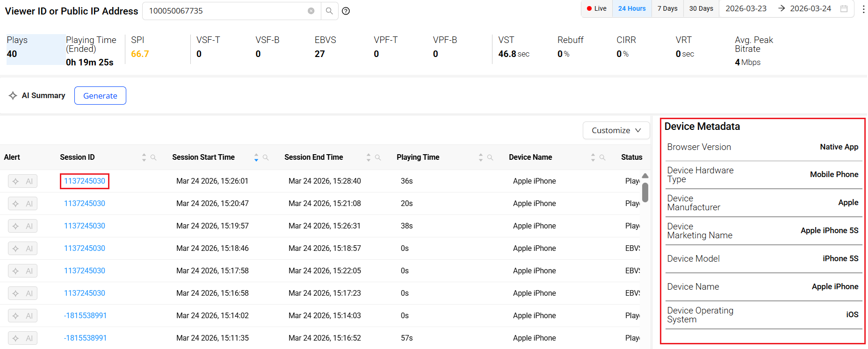Generate the AI Summary
Screen dimensions: 868x349
pyautogui.click(x=100, y=95)
